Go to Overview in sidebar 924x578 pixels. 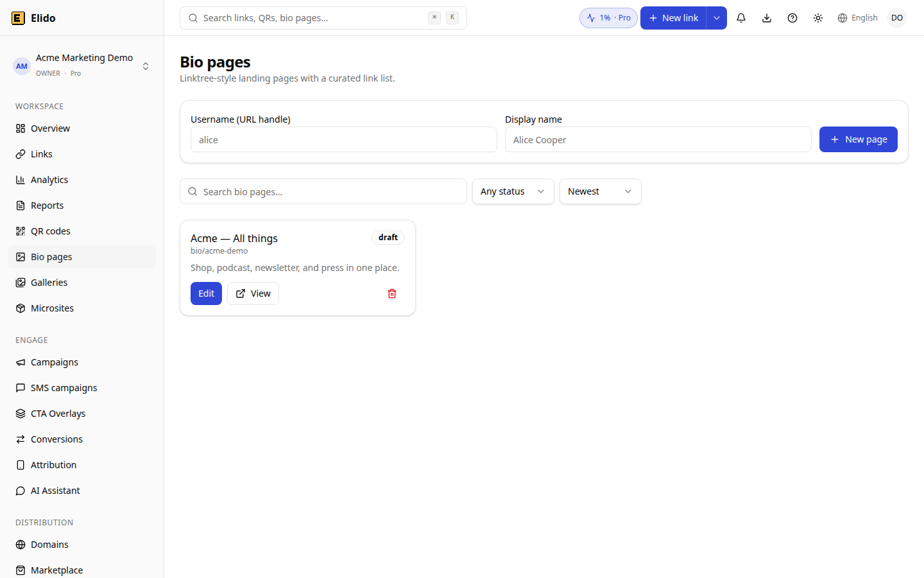click(x=82, y=128)
